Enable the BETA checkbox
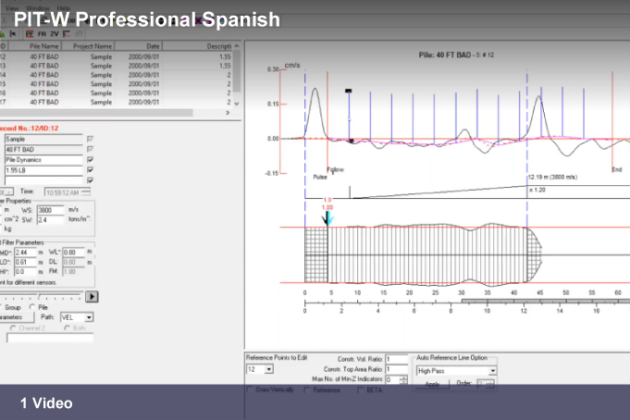This screenshot has height=420, width=630. pyautogui.click(x=360, y=390)
